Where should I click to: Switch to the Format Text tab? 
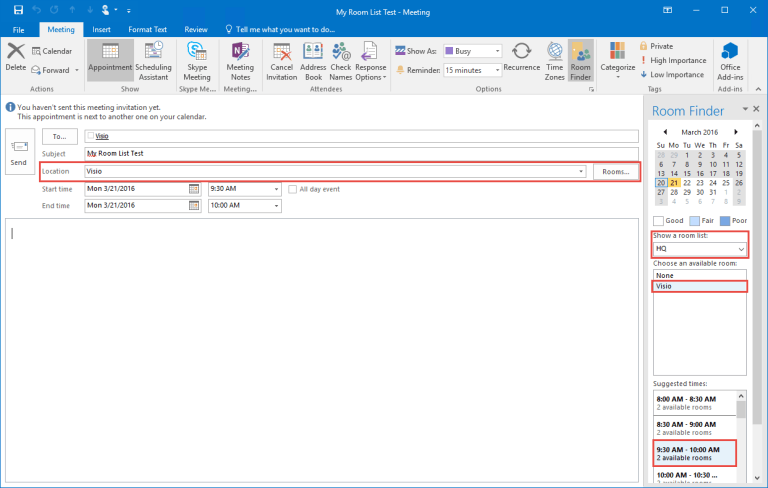[147, 29]
